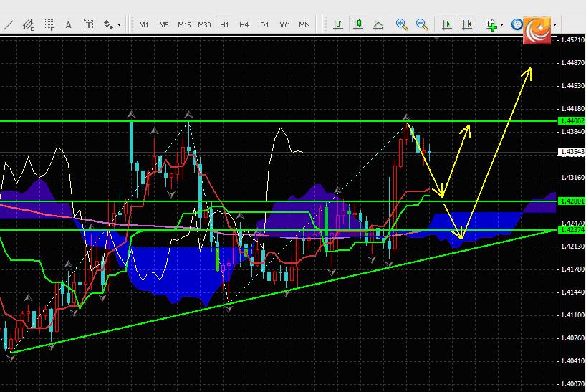
Task: Click the 1.40760 price scale value
Action: 572,338
